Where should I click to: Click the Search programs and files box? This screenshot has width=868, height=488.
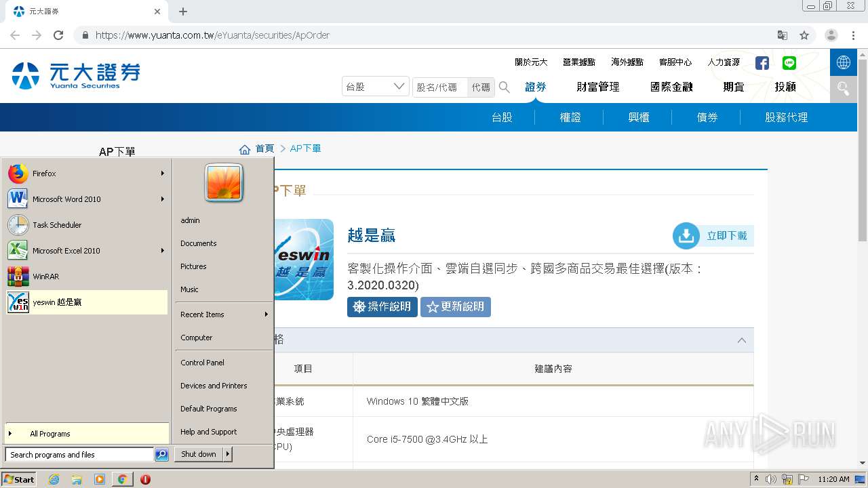pos(79,455)
